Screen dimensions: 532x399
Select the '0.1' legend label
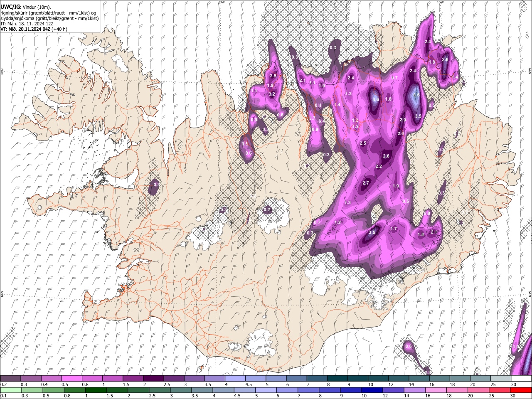tap(3, 396)
